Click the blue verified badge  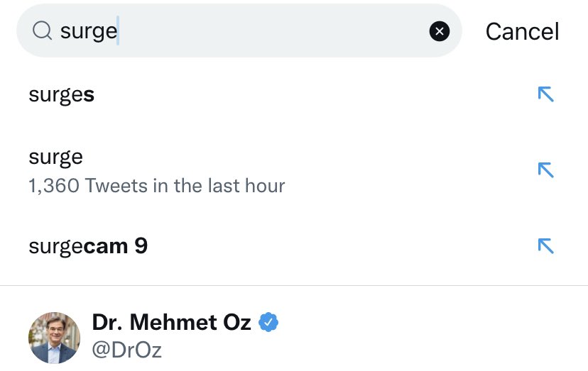tap(268, 323)
